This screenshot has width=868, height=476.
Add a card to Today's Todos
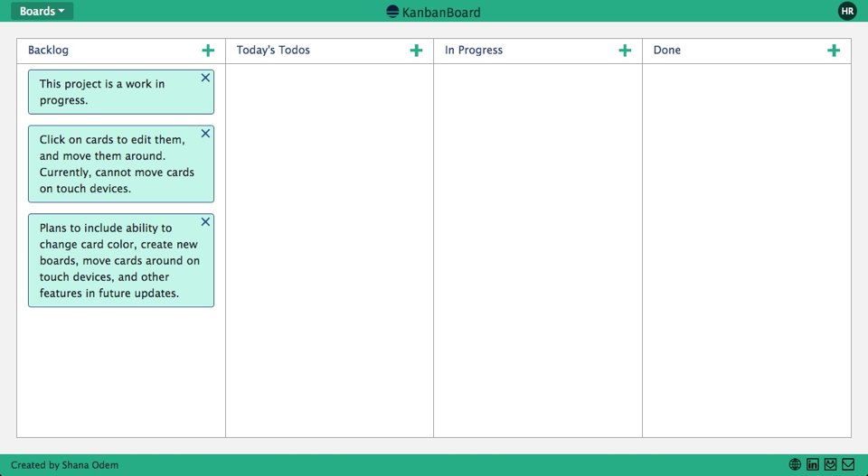416,51
